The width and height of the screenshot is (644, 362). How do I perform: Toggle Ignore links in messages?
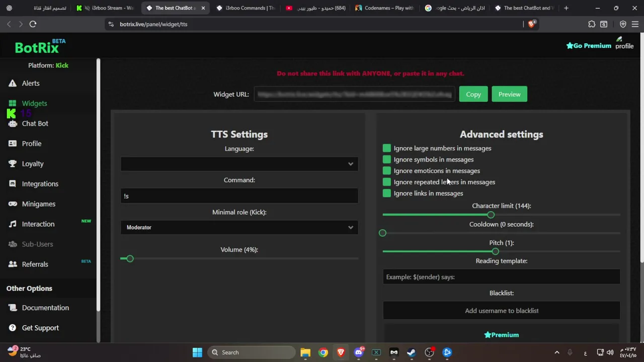point(386,193)
